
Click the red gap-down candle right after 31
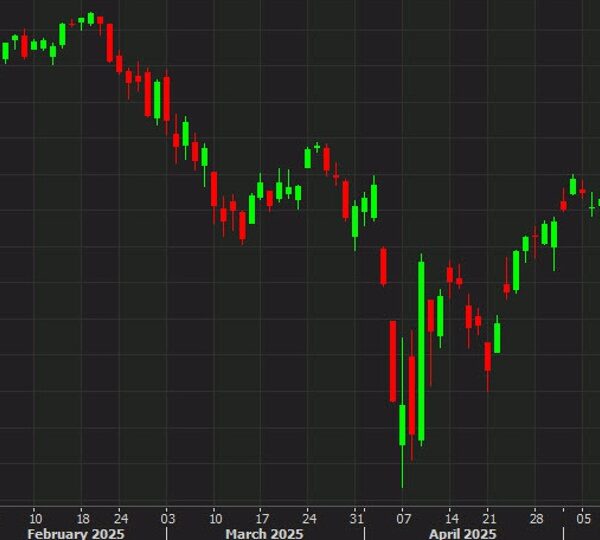pyautogui.click(x=383, y=266)
